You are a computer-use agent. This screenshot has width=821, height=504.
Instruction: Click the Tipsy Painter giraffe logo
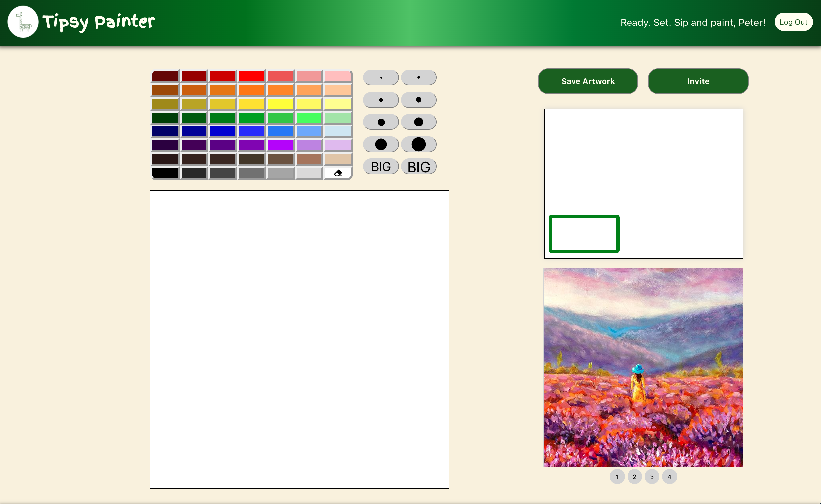(23, 22)
